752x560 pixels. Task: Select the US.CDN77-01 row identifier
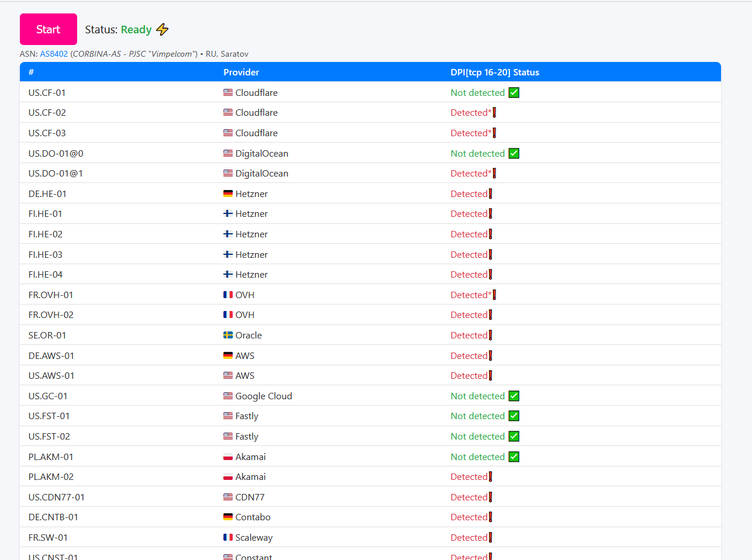[x=57, y=497]
